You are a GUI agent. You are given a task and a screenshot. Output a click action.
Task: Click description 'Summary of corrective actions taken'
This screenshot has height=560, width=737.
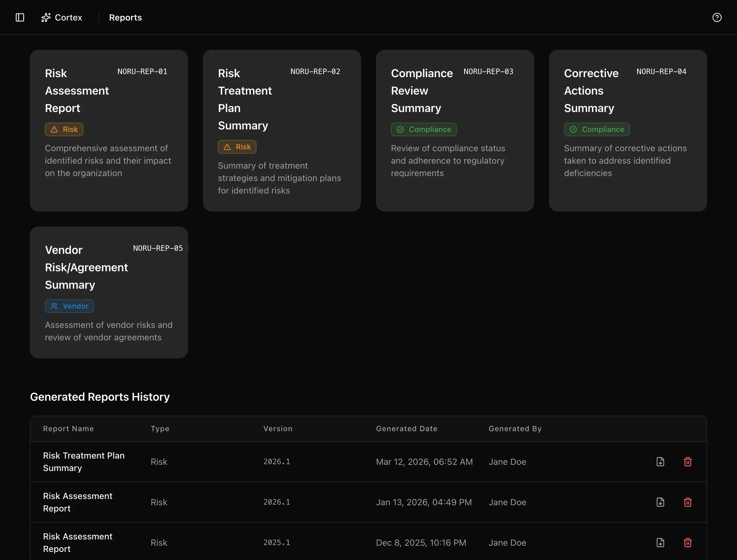pyautogui.click(x=625, y=161)
